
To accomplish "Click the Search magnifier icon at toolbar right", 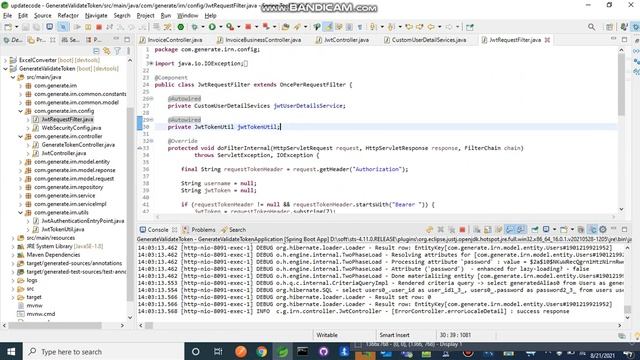I will tap(591, 27).
